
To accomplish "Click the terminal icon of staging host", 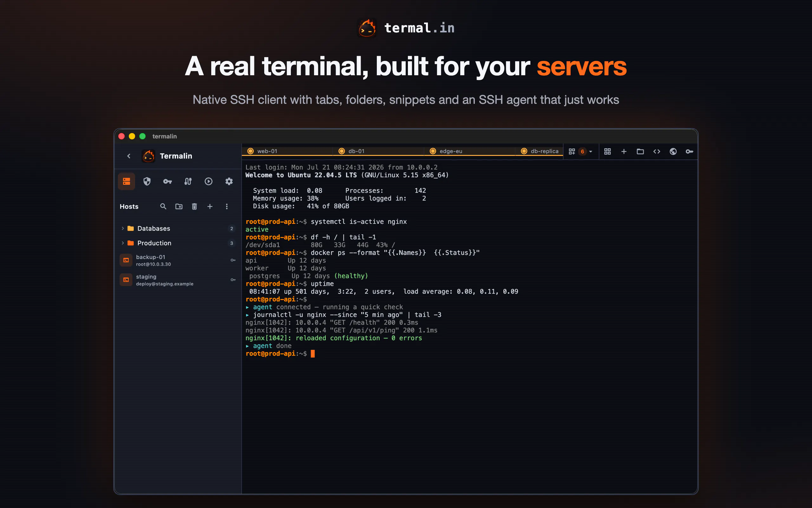I will 126,279.
